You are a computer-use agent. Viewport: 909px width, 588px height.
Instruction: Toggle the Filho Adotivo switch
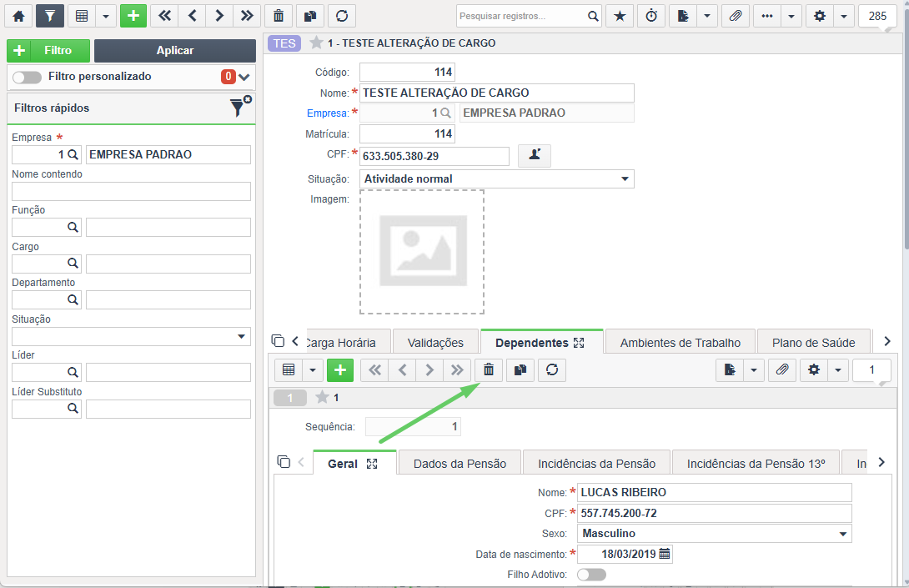[x=591, y=575]
